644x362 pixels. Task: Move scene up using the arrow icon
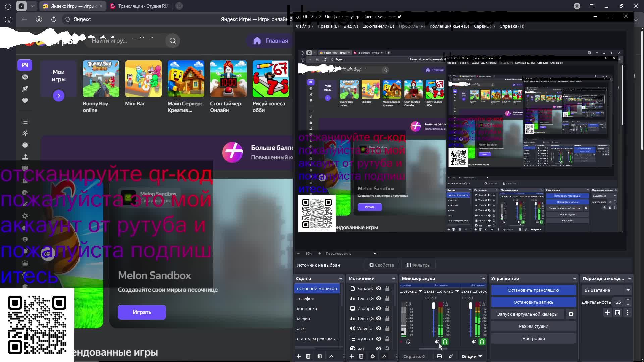click(x=331, y=356)
